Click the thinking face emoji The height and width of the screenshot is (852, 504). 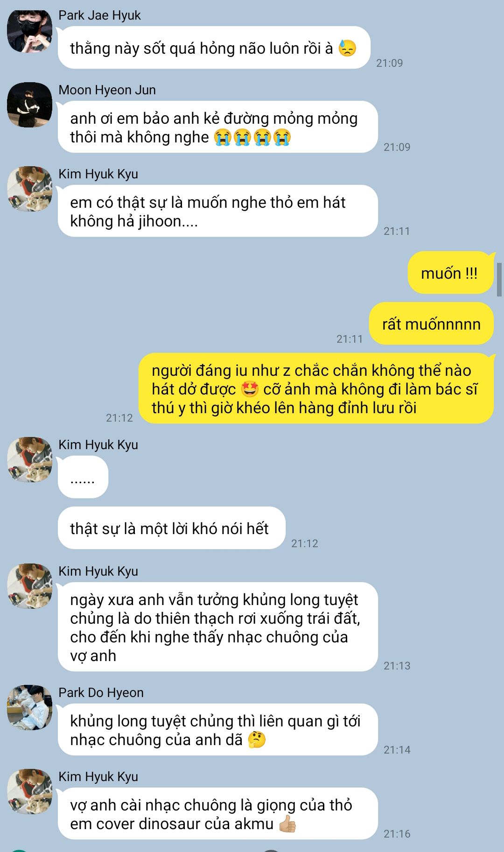(257, 739)
